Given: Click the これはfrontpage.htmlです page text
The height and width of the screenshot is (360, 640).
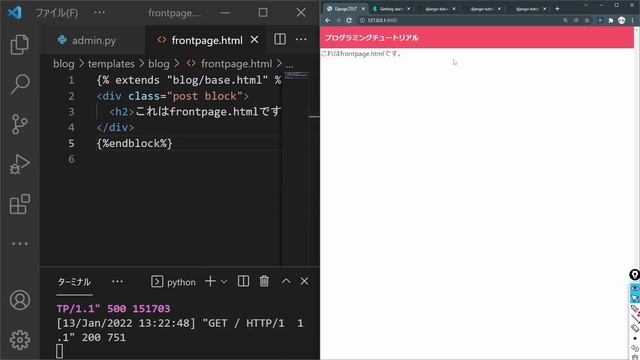Looking at the screenshot, I should [361, 53].
